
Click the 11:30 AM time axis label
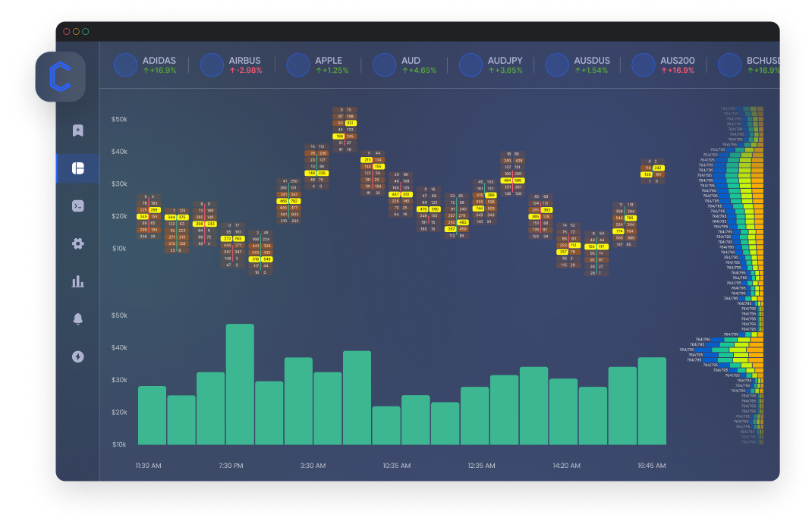148,466
